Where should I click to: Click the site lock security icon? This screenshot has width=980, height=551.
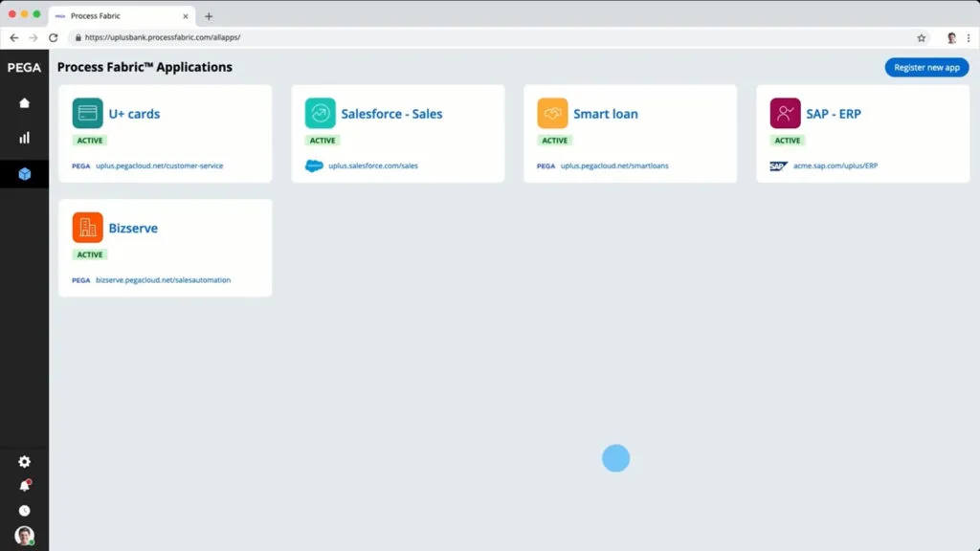tap(78, 37)
